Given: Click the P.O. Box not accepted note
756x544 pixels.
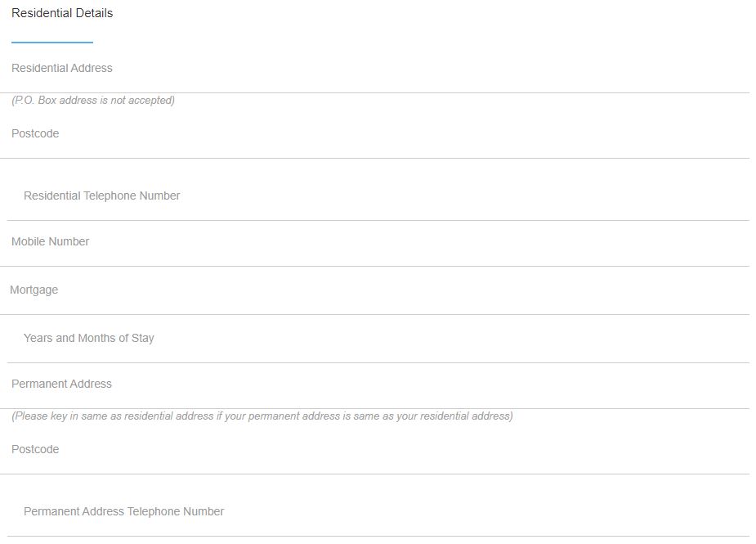Looking at the screenshot, I should click(93, 101).
